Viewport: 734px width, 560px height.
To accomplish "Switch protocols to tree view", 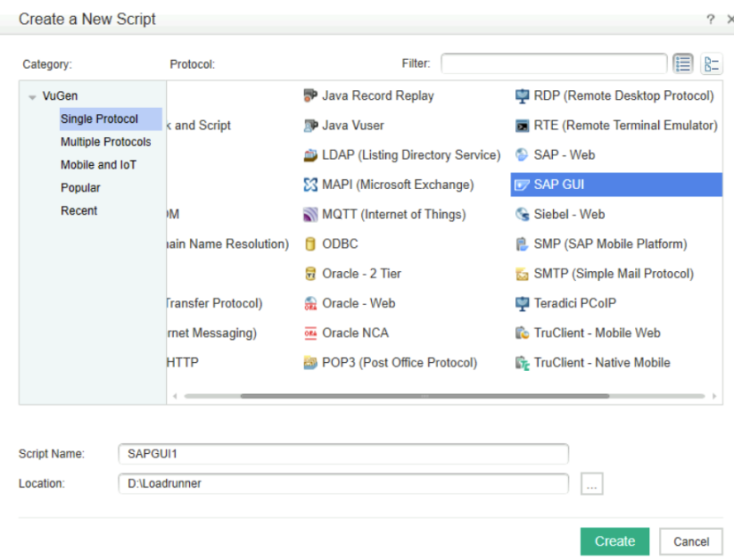I will pos(712,64).
